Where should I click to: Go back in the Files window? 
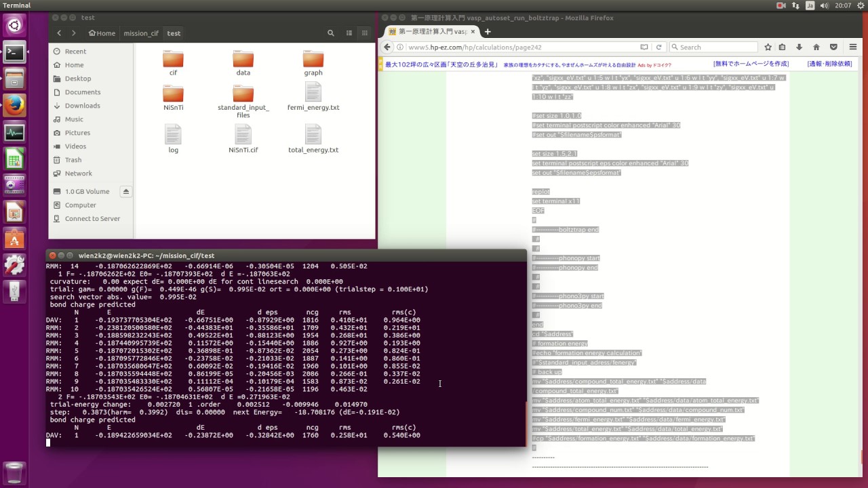[59, 33]
